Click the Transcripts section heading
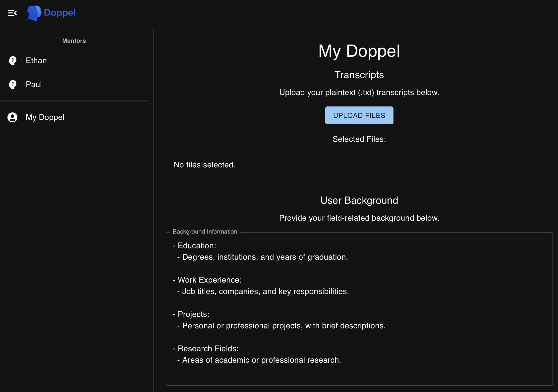The width and height of the screenshot is (558, 392). tap(359, 75)
